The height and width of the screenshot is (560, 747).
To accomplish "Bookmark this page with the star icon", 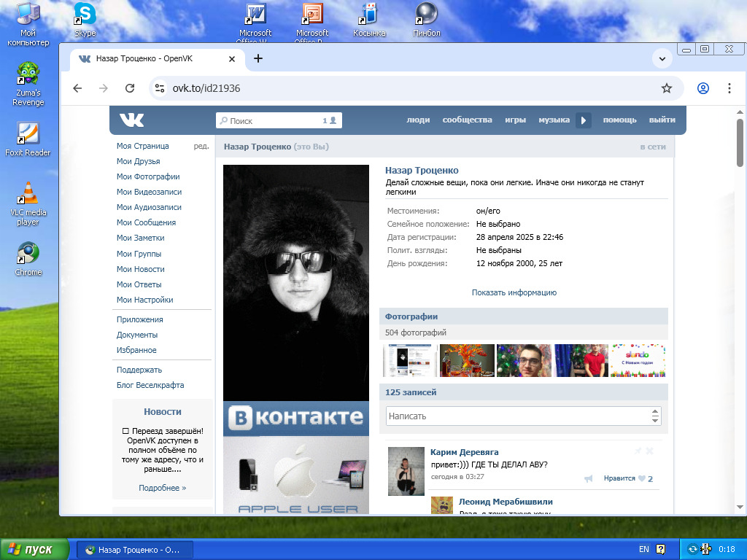I will pos(666,88).
